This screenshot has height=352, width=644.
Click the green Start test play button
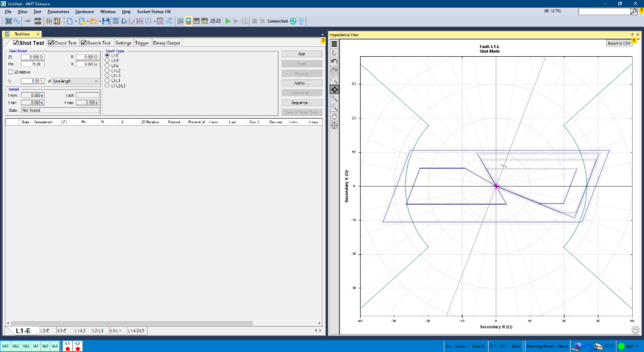[x=227, y=21]
